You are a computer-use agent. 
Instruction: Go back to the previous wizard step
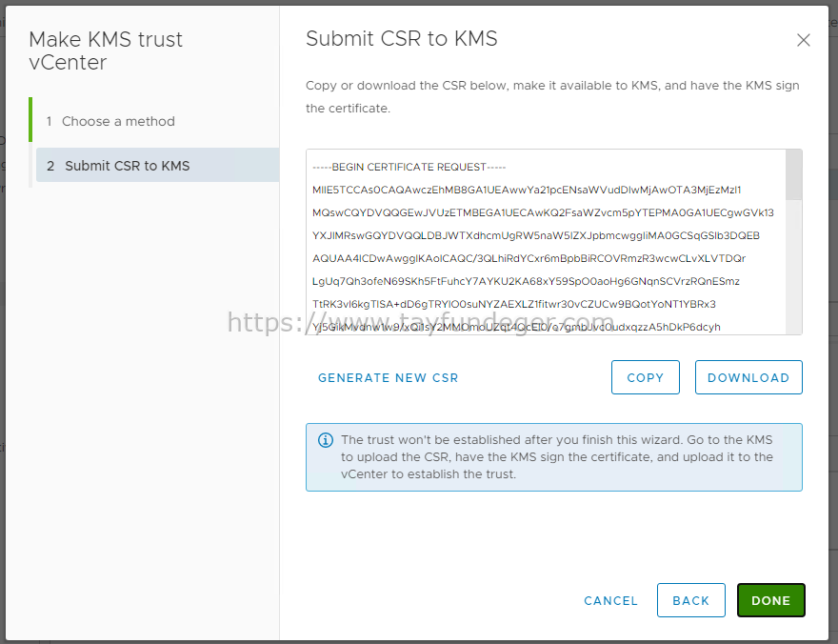[690, 600]
